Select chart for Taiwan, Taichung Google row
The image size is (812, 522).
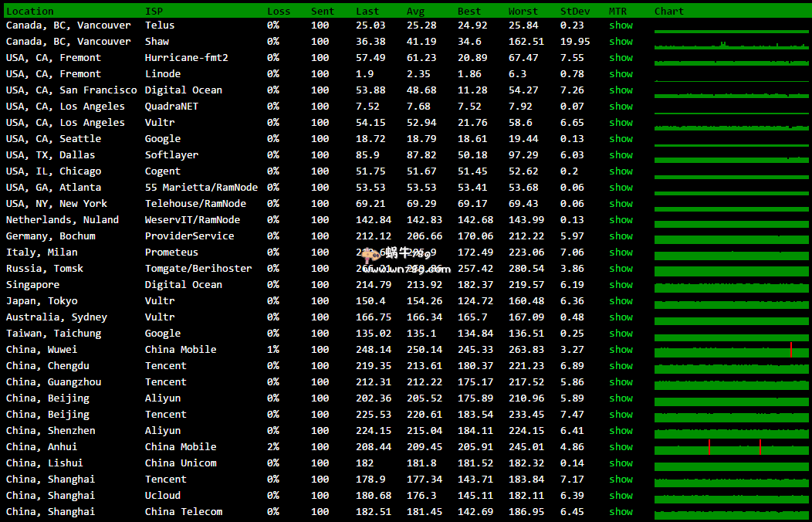tap(731, 335)
